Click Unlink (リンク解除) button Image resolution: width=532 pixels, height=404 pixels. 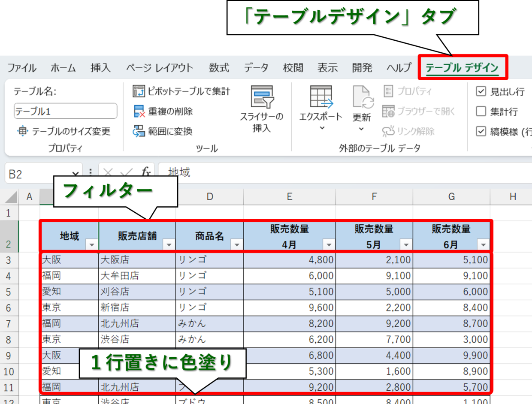click(x=408, y=131)
